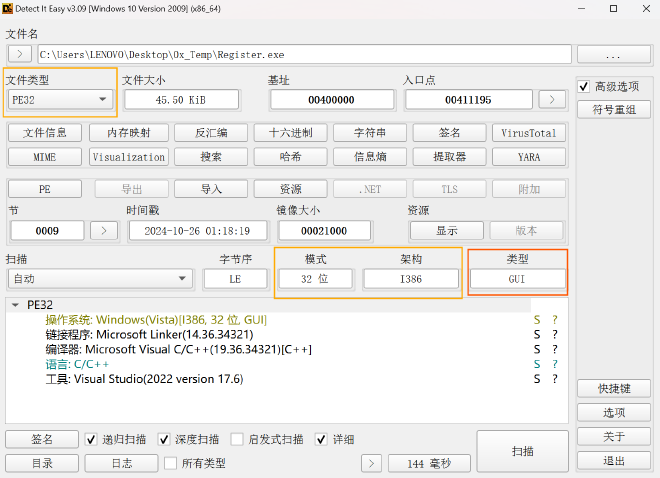Open the PE structure button

point(45,189)
